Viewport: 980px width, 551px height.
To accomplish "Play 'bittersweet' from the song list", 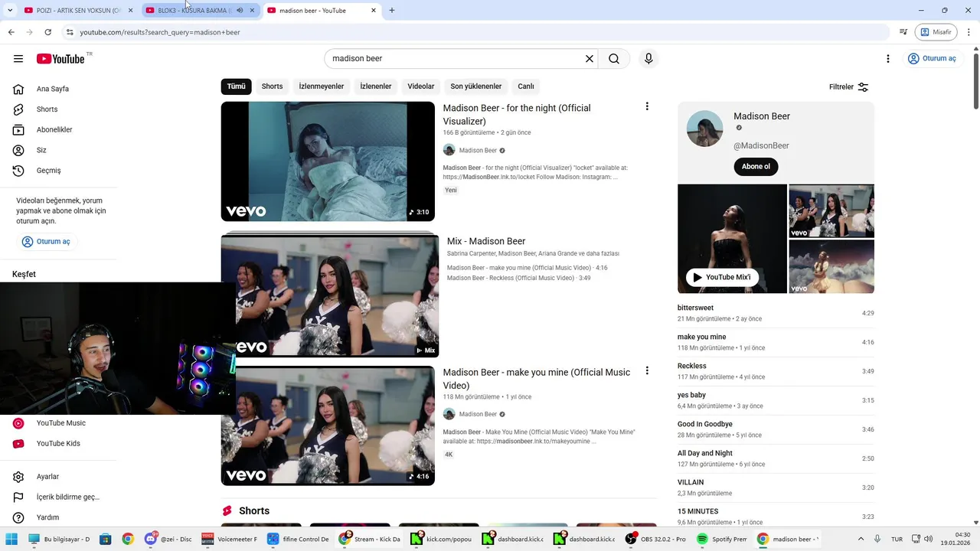I will click(776, 313).
